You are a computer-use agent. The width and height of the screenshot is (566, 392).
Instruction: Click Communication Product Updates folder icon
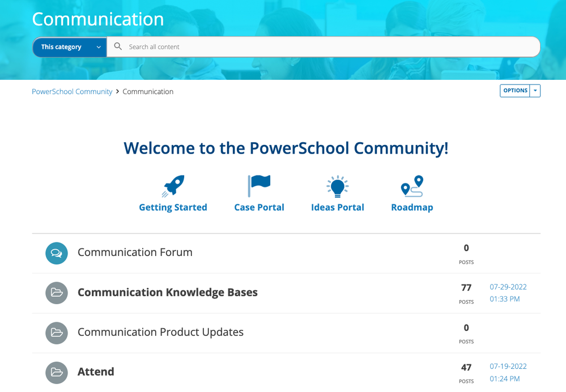point(57,333)
